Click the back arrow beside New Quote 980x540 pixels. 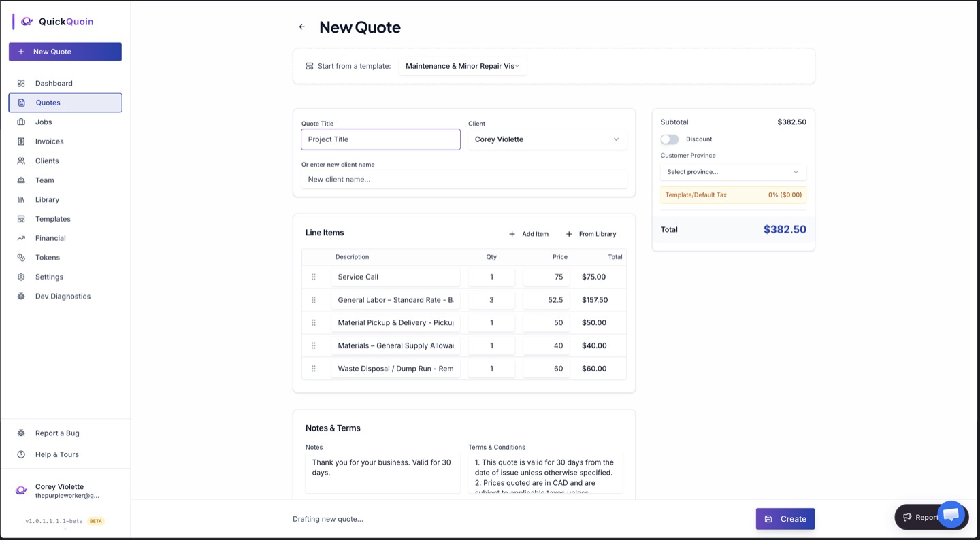[302, 27]
